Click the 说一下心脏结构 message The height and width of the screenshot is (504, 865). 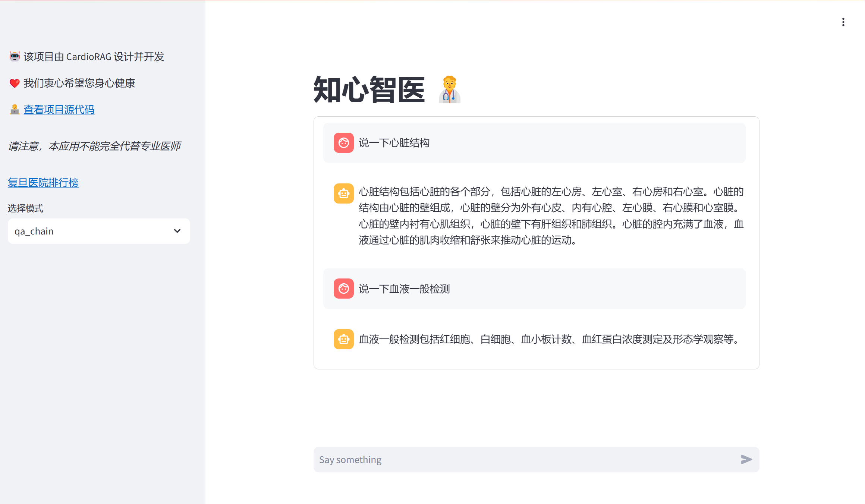click(x=394, y=143)
